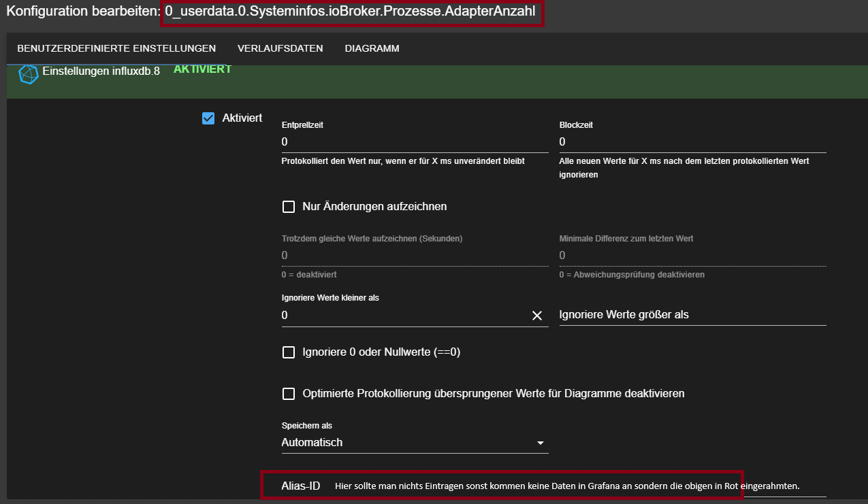Viewport: 868px width, 504px height.
Task: Enable "Nur Änderungen aufzeichnen"
Action: 288,206
